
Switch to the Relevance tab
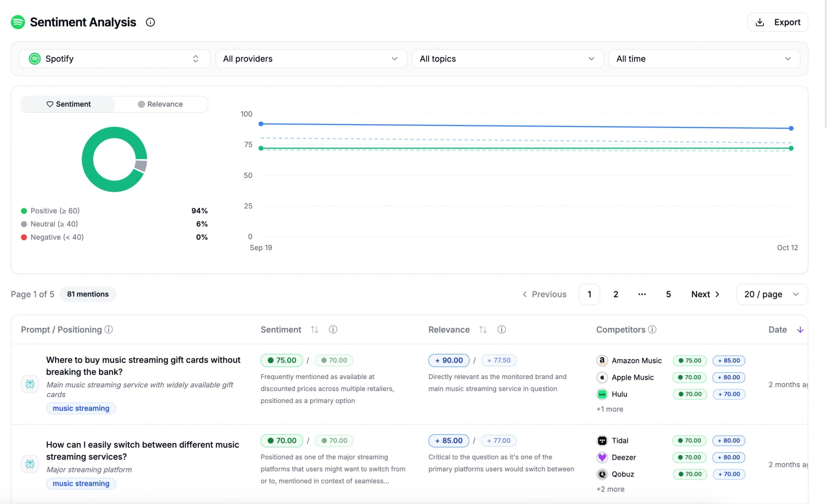click(161, 104)
